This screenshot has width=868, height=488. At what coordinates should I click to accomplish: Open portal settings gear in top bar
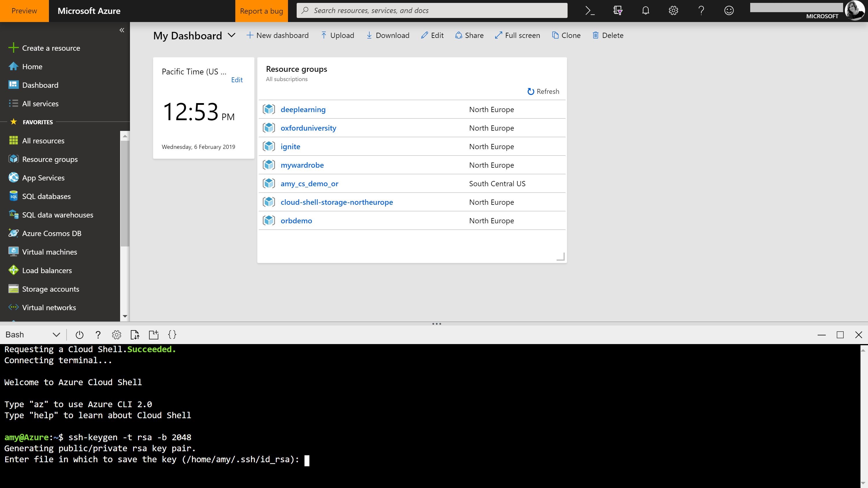click(x=673, y=11)
